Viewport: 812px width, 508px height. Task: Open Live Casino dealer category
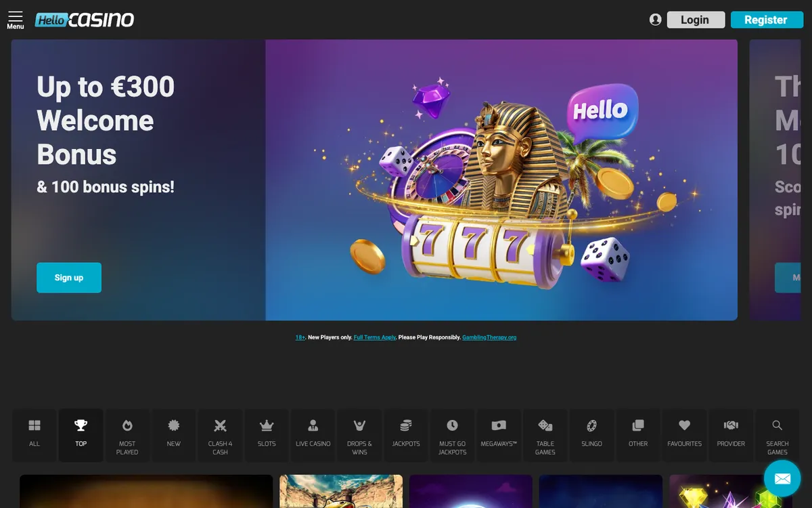point(313,435)
